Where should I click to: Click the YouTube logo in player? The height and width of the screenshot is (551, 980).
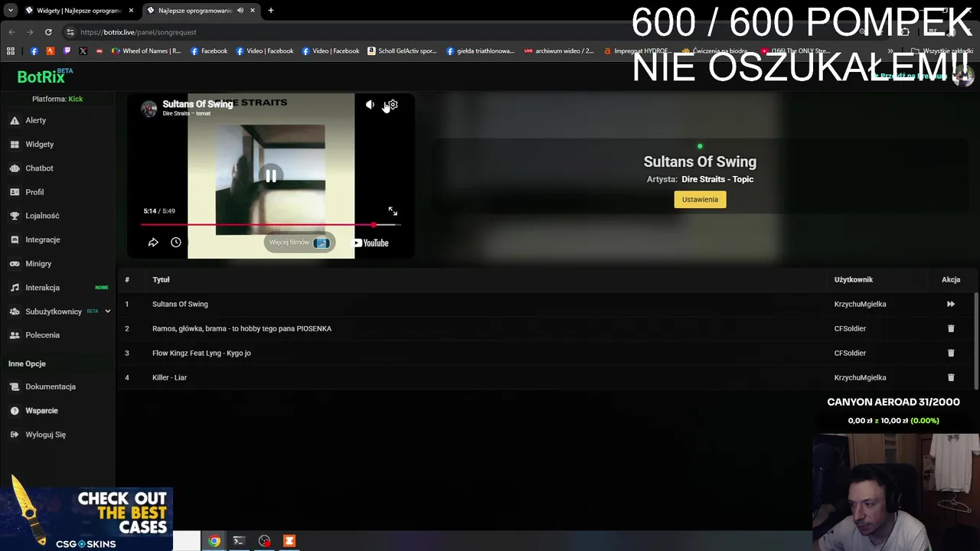[371, 243]
